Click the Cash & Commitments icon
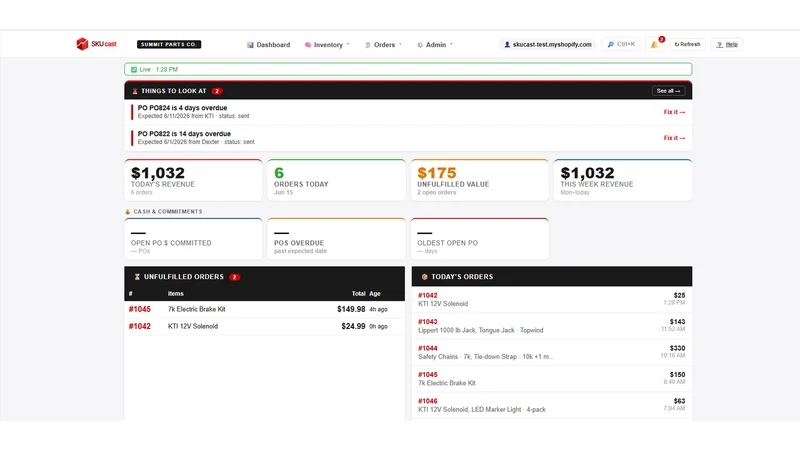 click(x=128, y=211)
